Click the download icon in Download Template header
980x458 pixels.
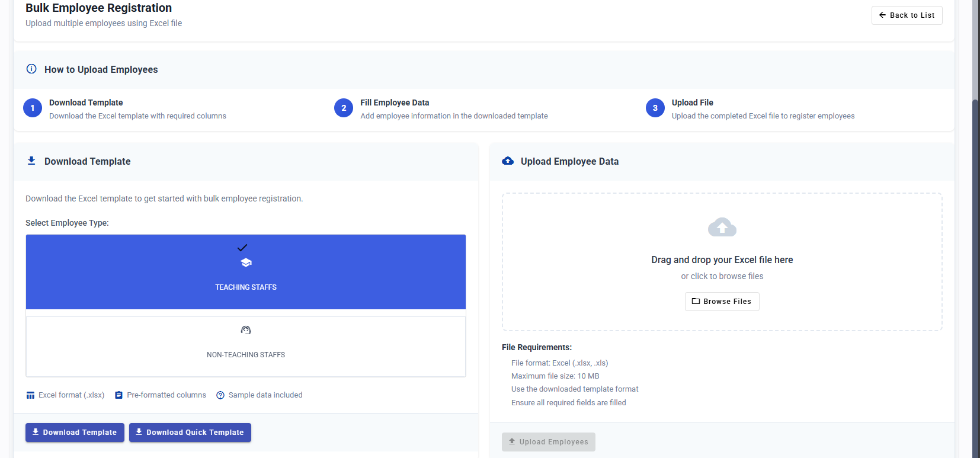(x=31, y=161)
